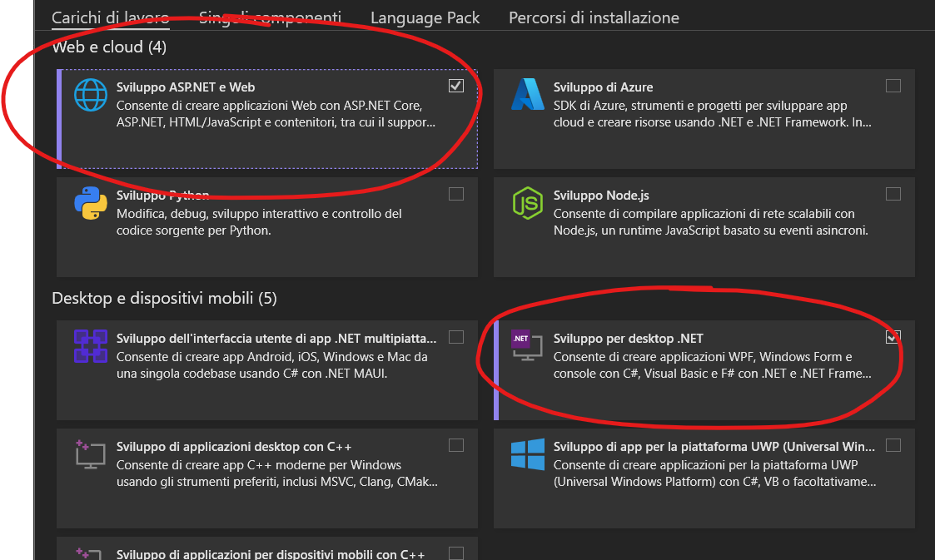Click the UWP Windows logo icon
935x560 pixels.
[x=528, y=455]
